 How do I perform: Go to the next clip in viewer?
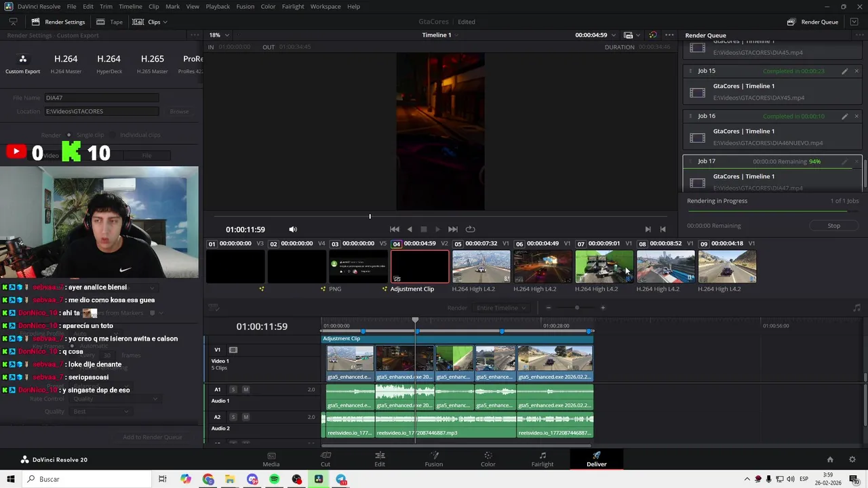[648, 229]
